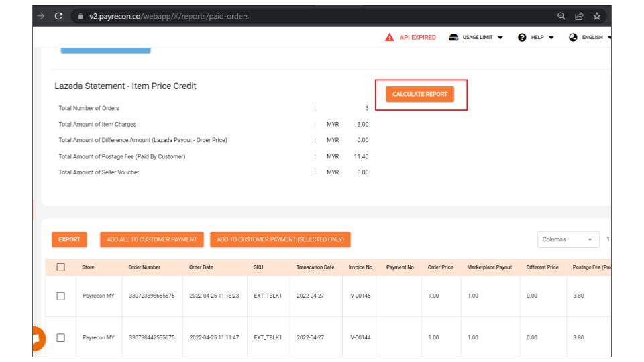Open the Columns dropdown
The image size is (644, 362).
[568, 239]
